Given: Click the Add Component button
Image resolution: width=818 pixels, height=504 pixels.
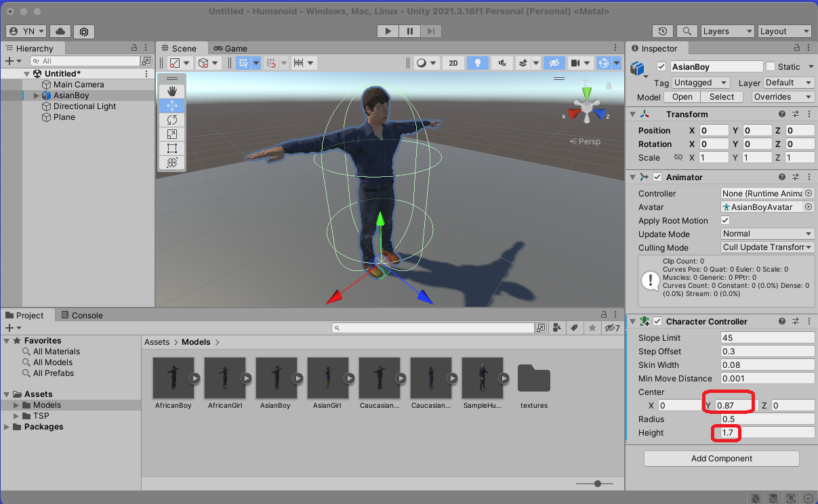Looking at the screenshot, I should [721, 459].
